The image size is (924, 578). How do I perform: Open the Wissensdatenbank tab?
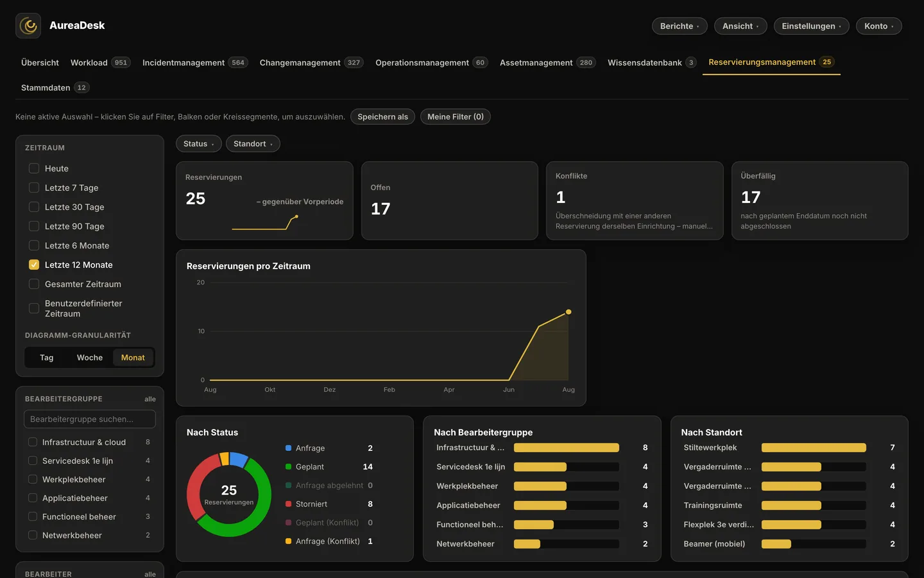(x=652, y=62)
